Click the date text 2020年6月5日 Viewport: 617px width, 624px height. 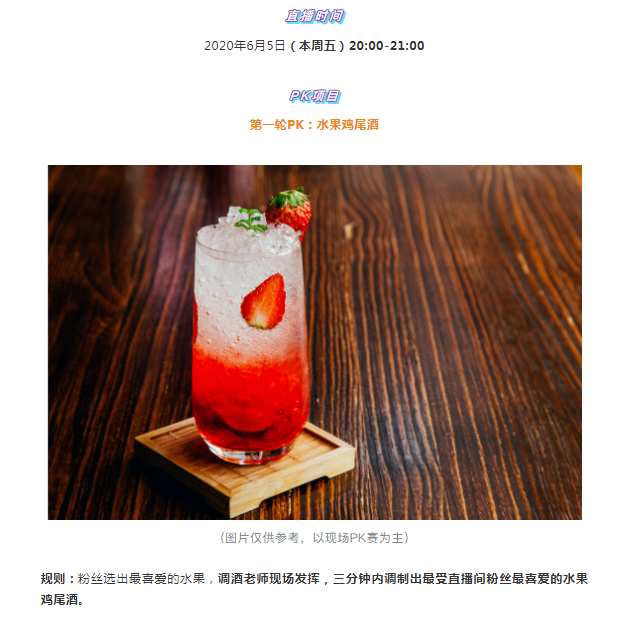(244, 45)
